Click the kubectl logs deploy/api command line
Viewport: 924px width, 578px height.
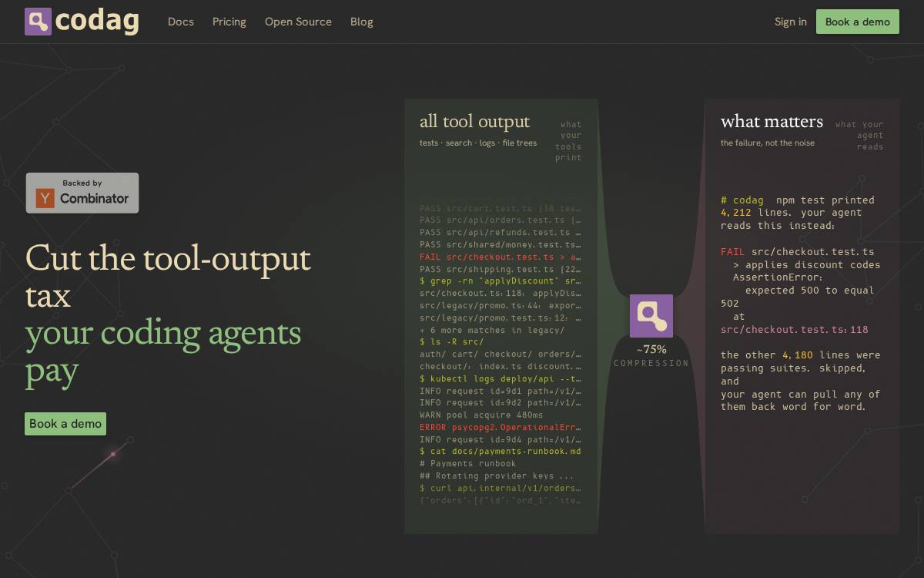point(500,379)
